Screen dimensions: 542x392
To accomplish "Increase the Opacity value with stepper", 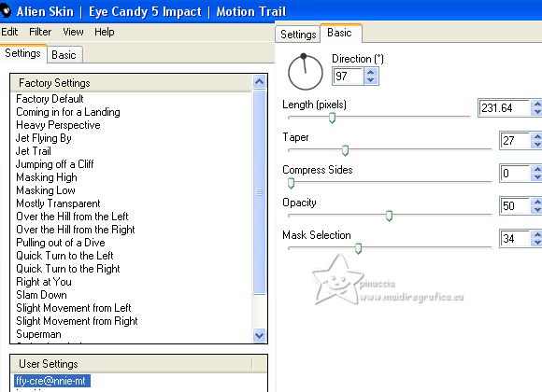I will coord(537,202).
